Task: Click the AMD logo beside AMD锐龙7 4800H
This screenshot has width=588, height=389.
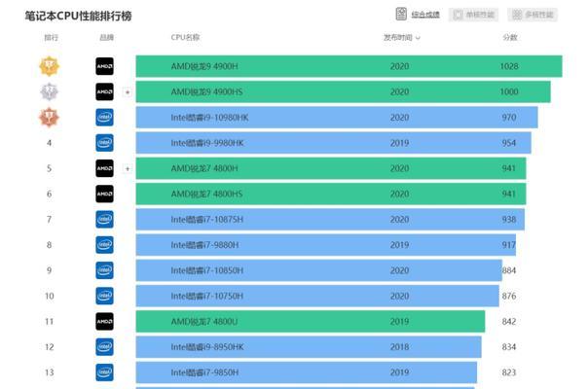Action: click(x=104, y=168)
